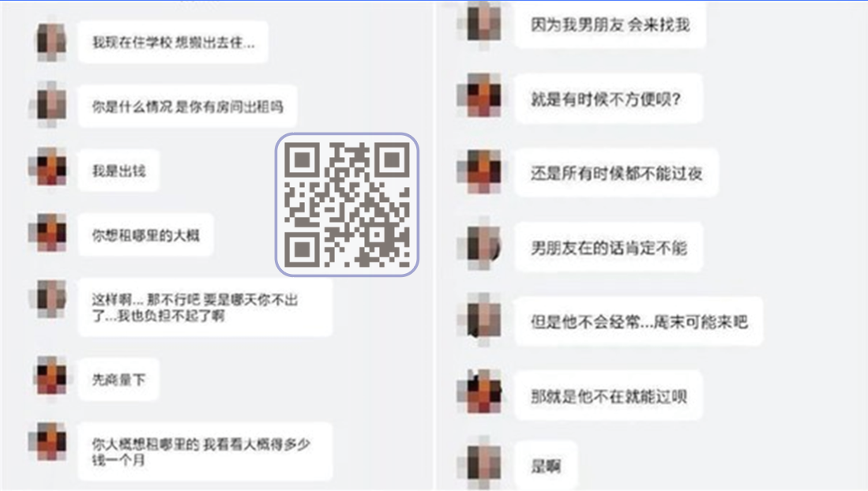Click the '是啊' reply bubble

tap(546, 466)
